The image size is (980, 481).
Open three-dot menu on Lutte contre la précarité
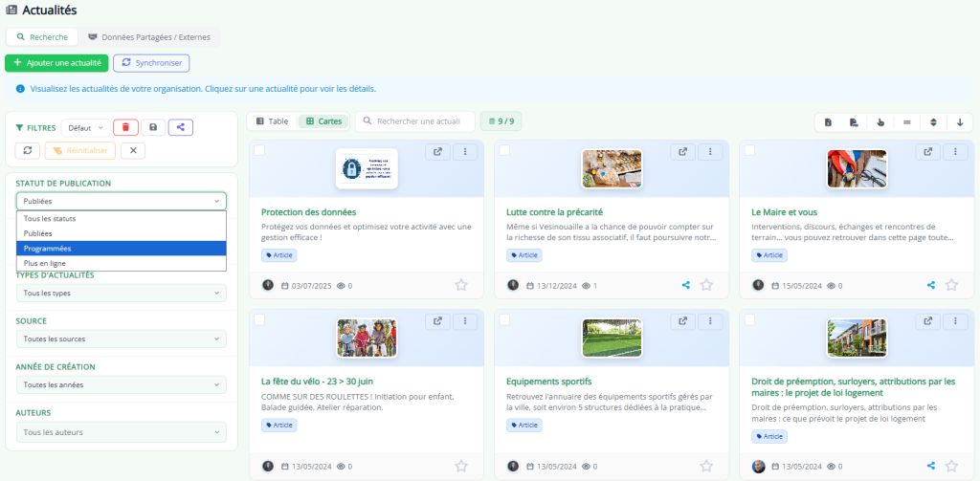click(x=710, y=152)
